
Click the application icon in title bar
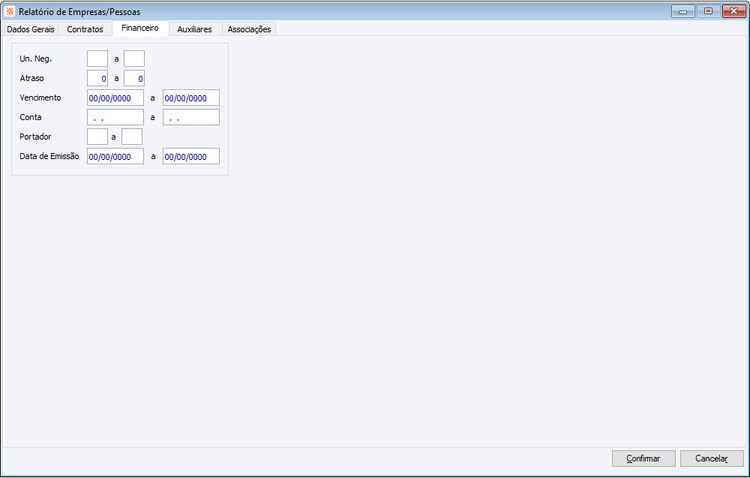tap(10, 11)
